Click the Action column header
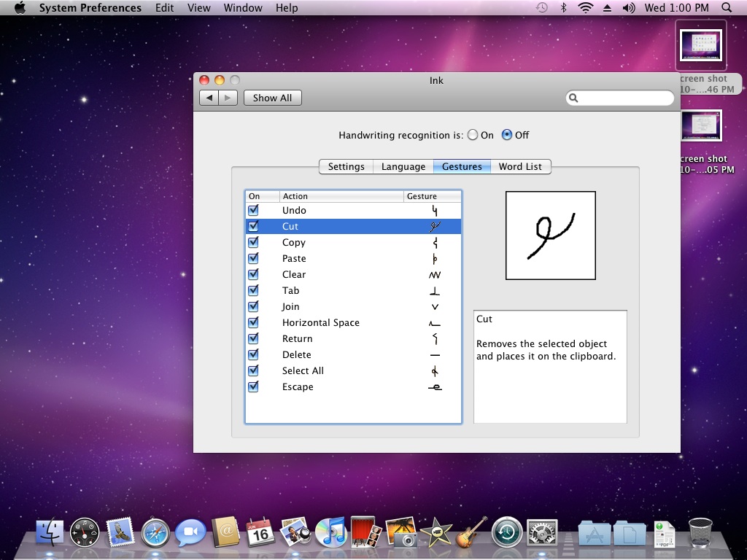The width and height of the screenshot is (747, 560). [341, 196]
